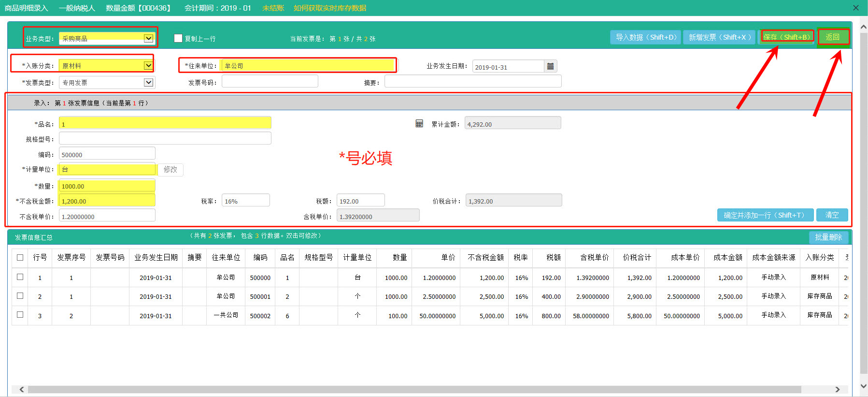Click the 不含税金额 column header

pos(485,258)
